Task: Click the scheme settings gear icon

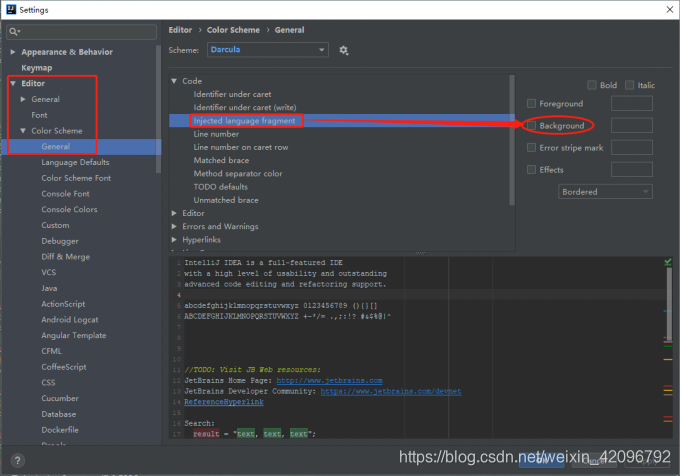Action: pyautogui.click(x=344, y=50)
